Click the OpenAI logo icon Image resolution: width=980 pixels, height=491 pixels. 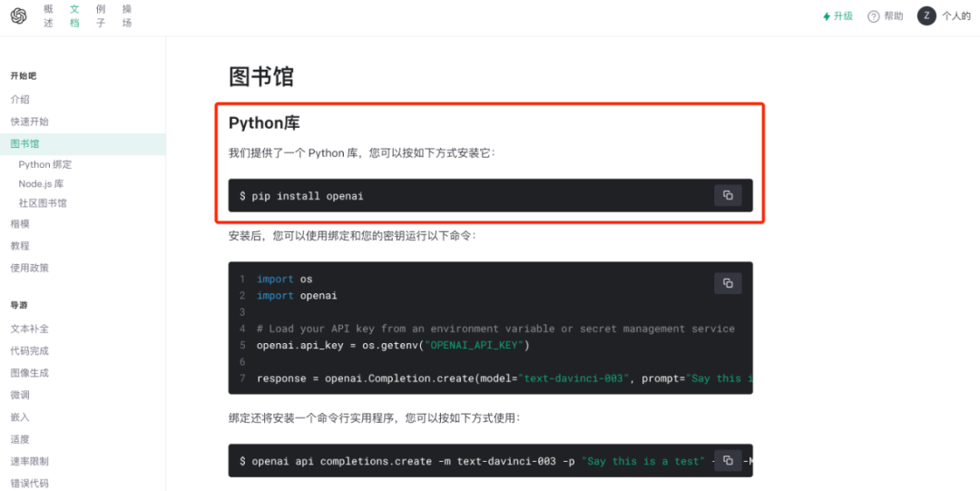(x=19, y=16)
